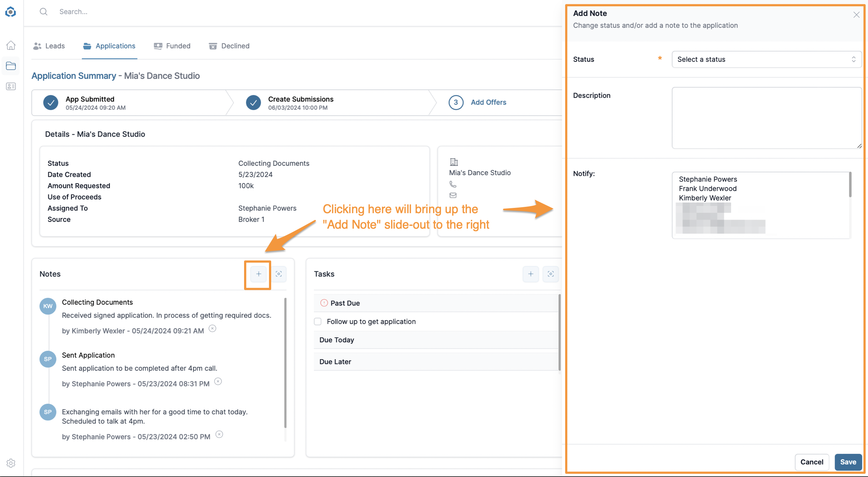
Task: Open the home icon in left sidebar
Action: coord(11,45)
